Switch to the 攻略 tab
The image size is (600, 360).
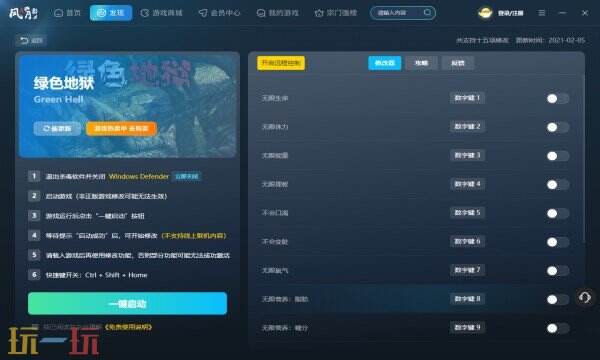[421, 63]
